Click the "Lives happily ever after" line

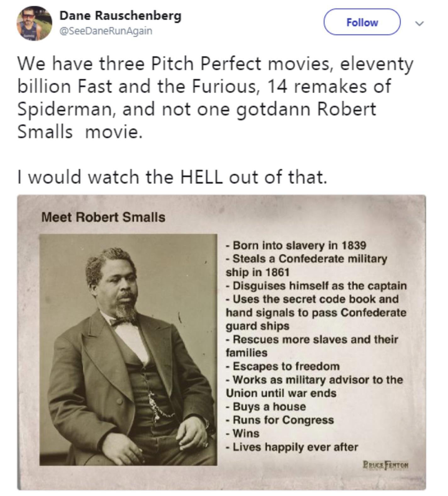pos(292,447)
